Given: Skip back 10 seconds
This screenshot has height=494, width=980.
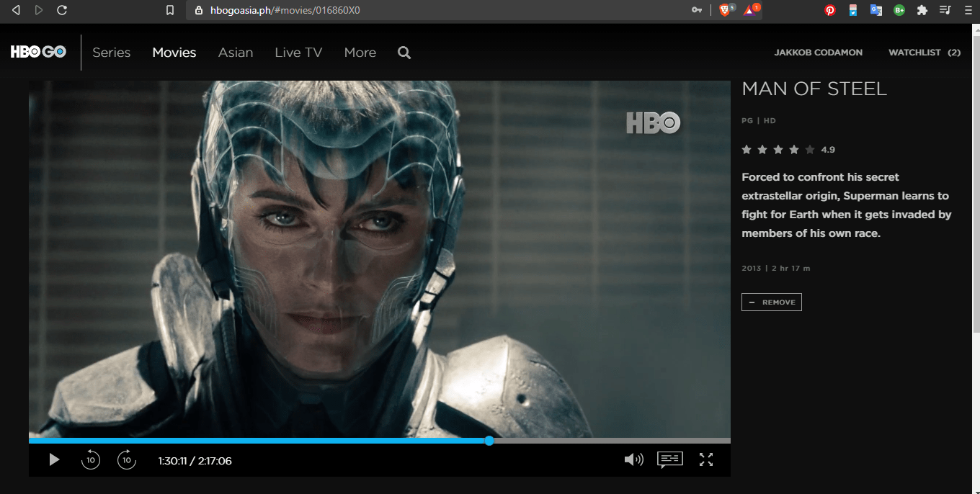Looking at the screenshot, I should point(90,459).
